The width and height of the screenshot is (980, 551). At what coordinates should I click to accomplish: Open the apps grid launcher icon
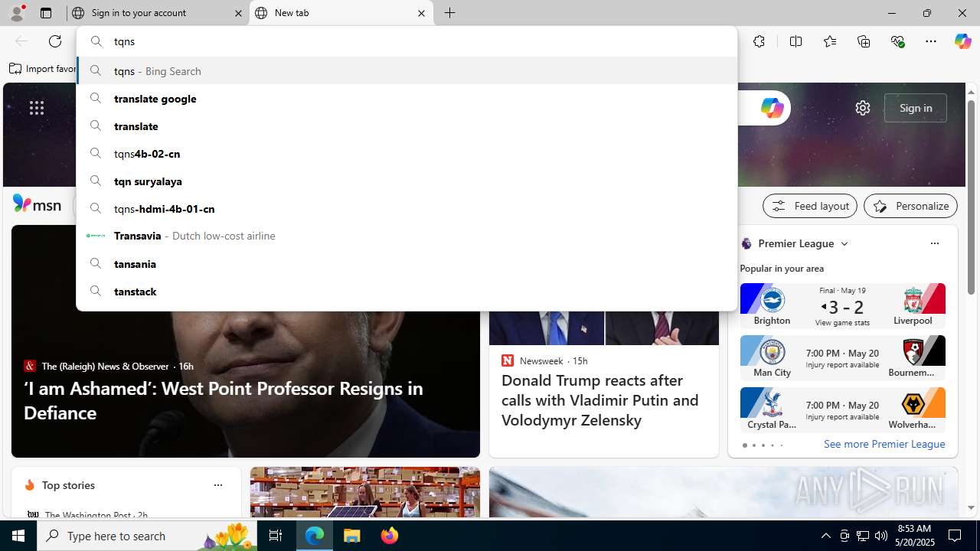coord(37,108)
